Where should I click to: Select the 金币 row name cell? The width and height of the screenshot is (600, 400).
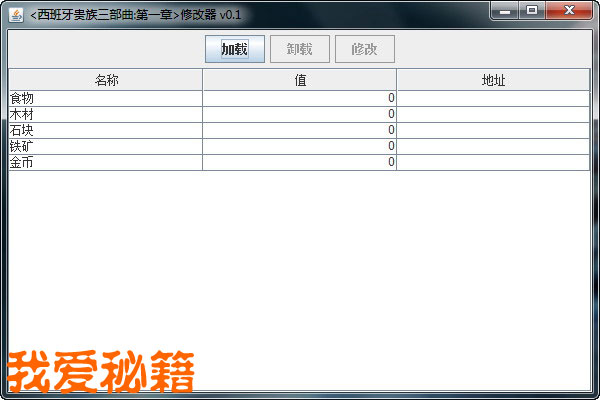tap(105, 162)
